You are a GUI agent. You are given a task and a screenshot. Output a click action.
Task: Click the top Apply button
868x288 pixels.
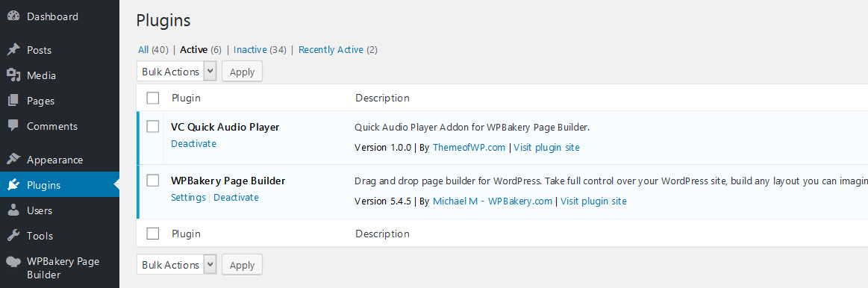click(242, 72)
